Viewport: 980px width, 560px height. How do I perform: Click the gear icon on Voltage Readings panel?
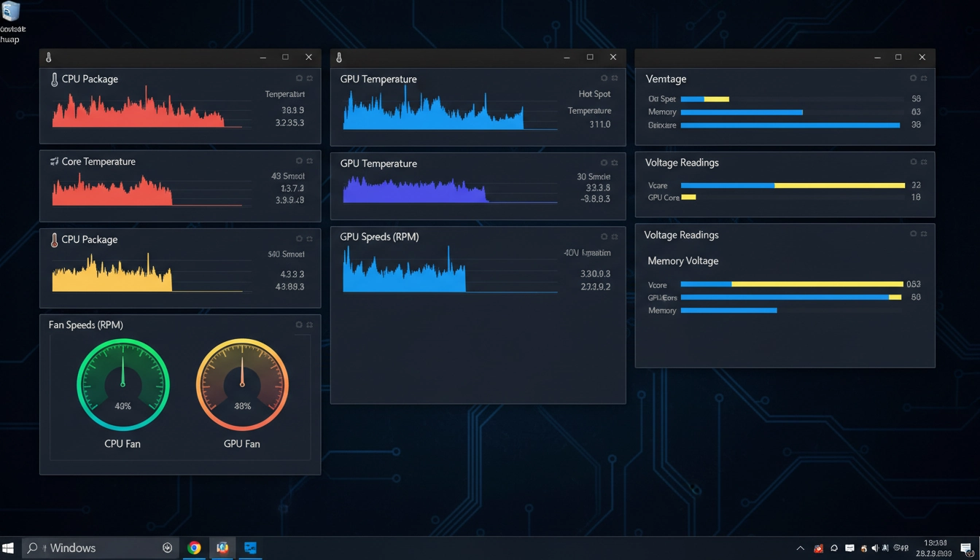click(913, 160)
